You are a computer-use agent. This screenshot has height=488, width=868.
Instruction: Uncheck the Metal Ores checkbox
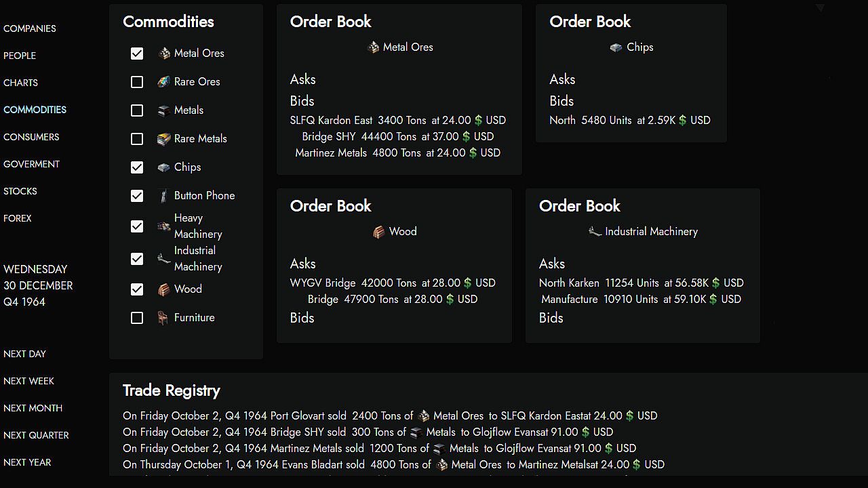[137, 54]
